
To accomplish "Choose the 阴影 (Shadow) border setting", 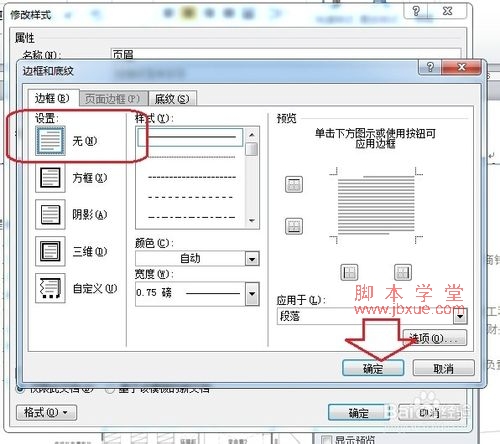I will [50, 214].
